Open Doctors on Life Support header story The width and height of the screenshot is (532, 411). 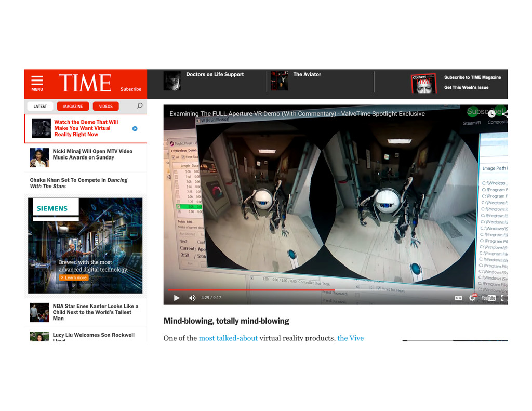tap(215, 74)
